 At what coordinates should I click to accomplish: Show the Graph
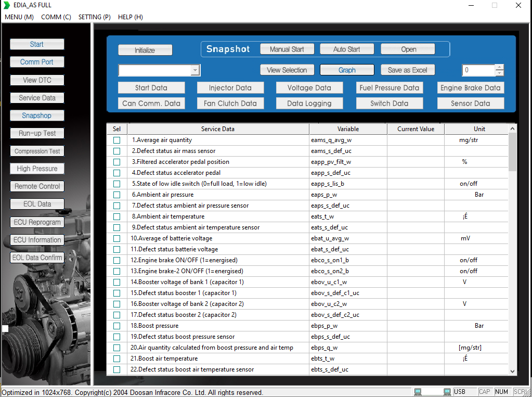click(x=347, y=70)
